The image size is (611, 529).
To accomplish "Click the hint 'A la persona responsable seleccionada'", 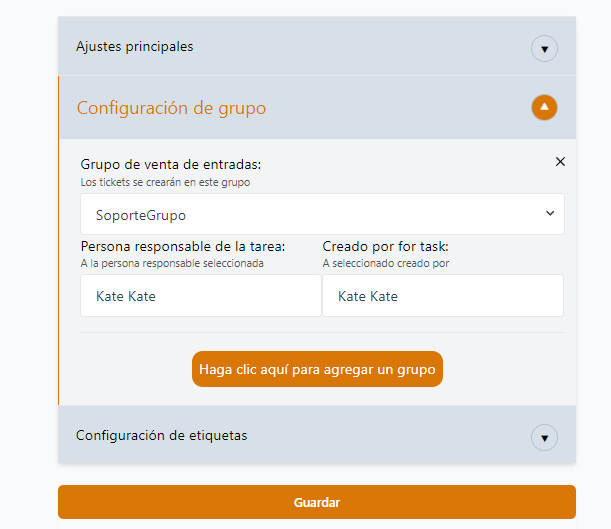I will [172, 263].
